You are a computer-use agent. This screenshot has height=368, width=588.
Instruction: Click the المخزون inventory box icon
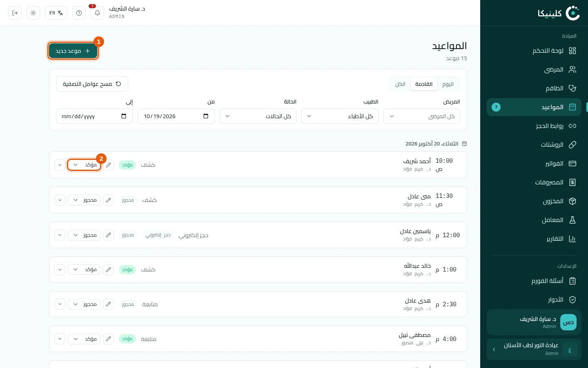coord(572,201)
